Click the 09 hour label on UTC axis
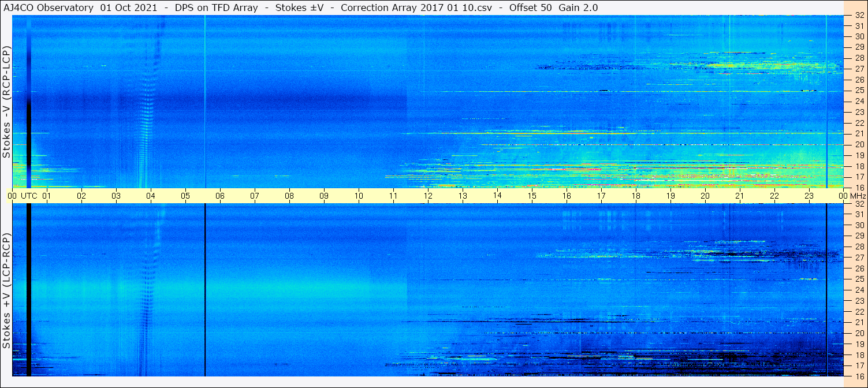868x388 pixels. coord(324,196)
